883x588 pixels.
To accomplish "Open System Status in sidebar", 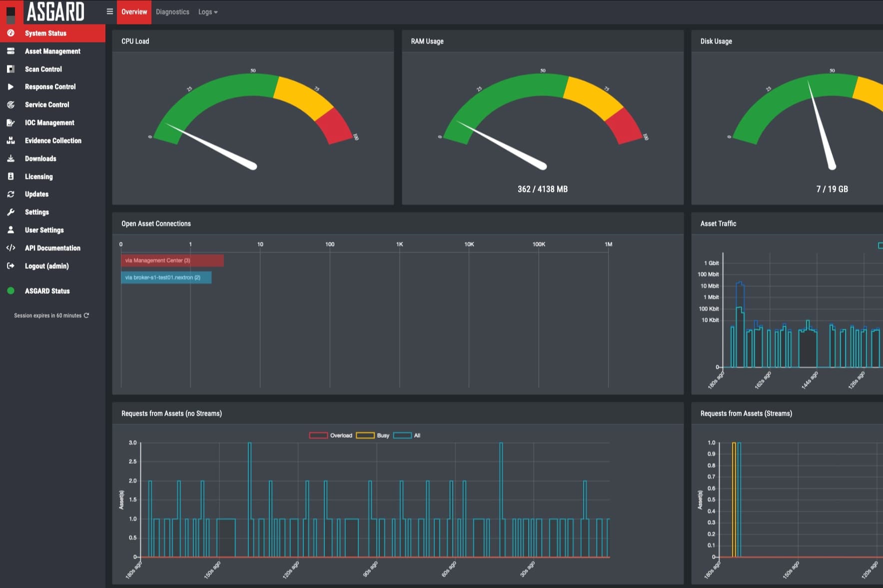I will (x=52, y=33).
